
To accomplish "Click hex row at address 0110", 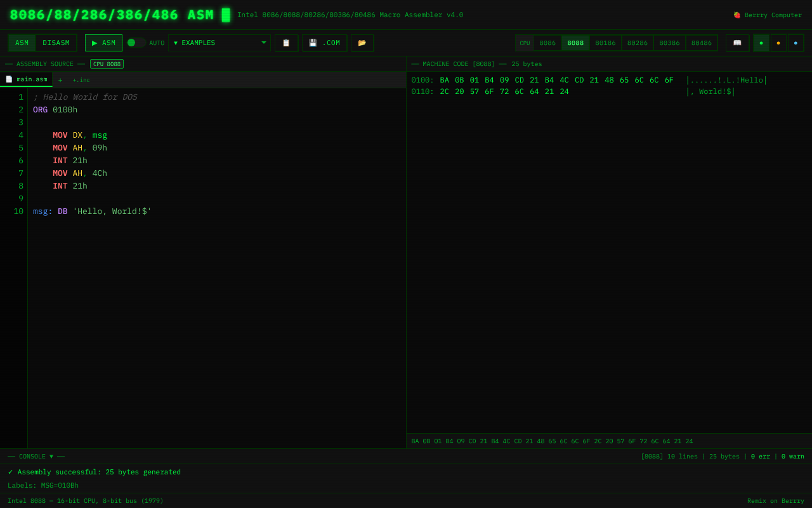I will (573, 92).
